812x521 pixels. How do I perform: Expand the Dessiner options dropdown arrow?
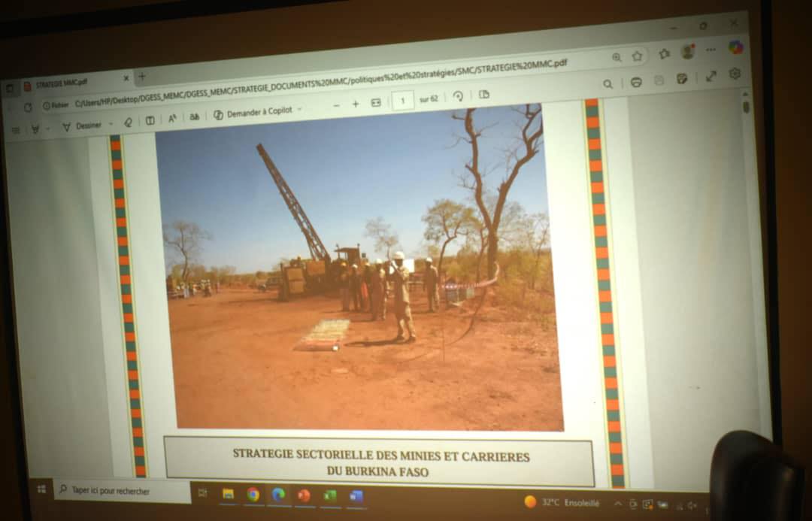[111, 124]
